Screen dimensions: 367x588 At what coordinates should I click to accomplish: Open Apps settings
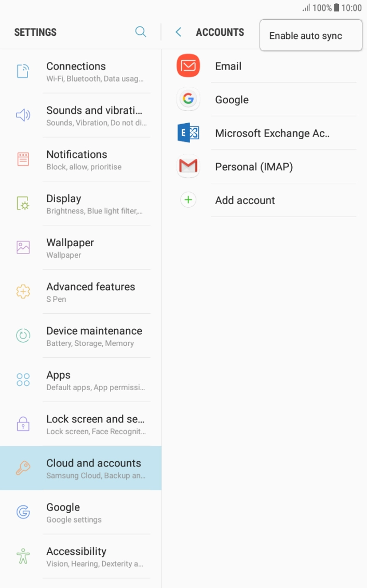pos(80,380)
